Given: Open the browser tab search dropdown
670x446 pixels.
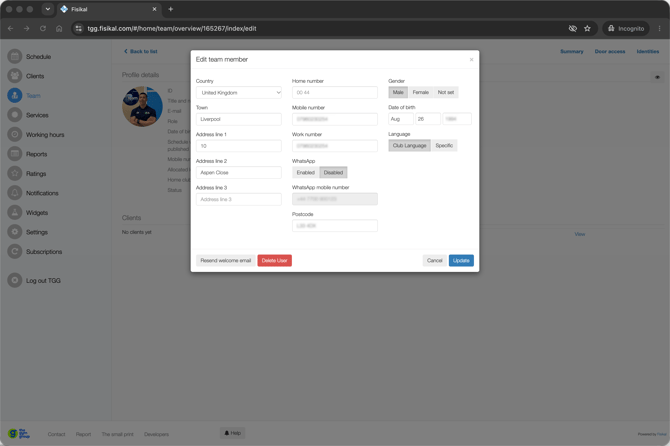Looking at the screenshot, I should pyautogui.click(x=47, y=9).
